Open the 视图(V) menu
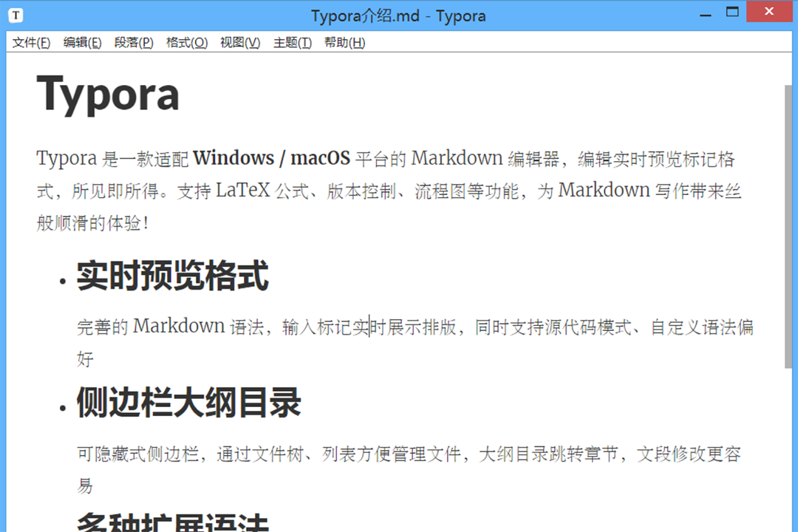798x532 pixels. (240, 42)
